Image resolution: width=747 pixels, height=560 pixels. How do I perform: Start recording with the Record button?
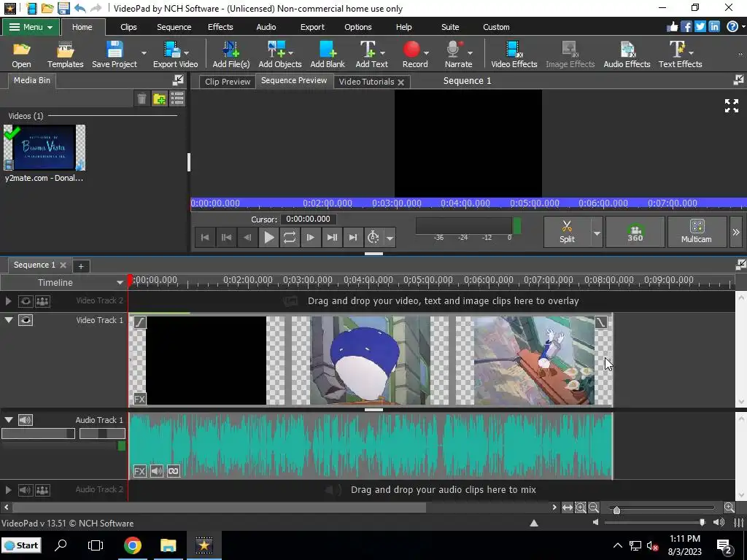tap(415, 54)
